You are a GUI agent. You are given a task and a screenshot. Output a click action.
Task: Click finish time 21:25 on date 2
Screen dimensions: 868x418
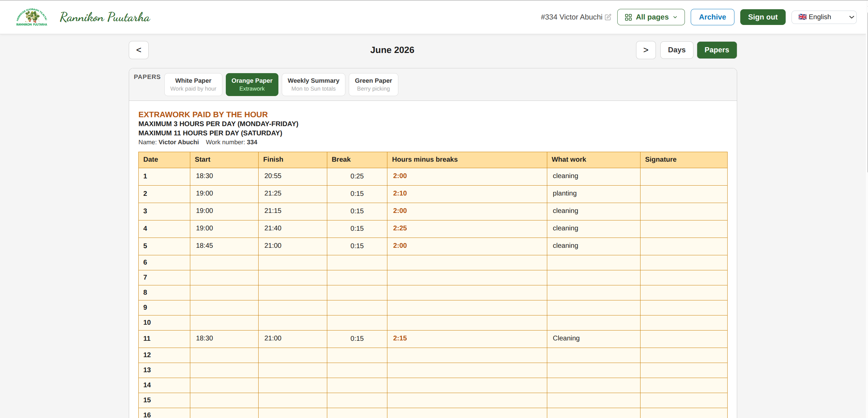(x=273, y=193)
